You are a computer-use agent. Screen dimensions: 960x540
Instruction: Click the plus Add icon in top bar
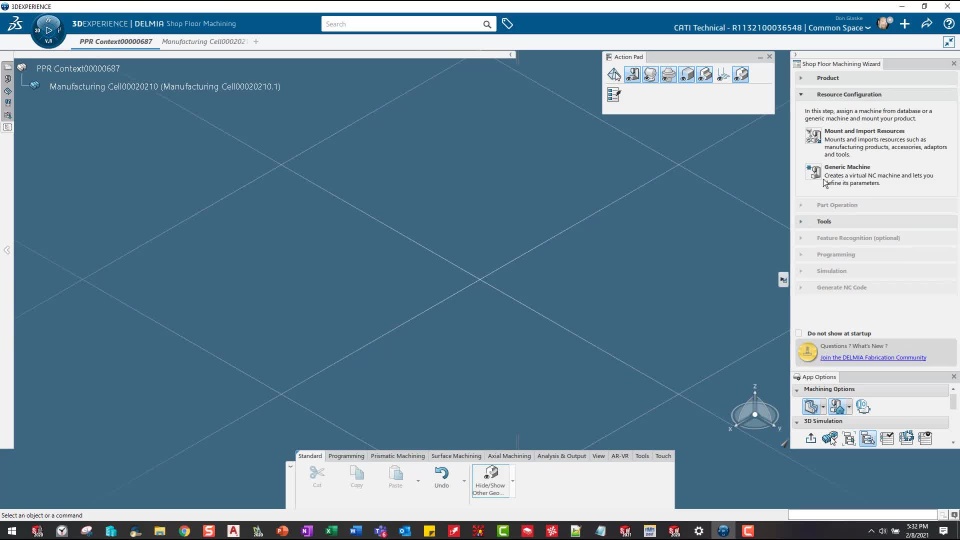905,24
